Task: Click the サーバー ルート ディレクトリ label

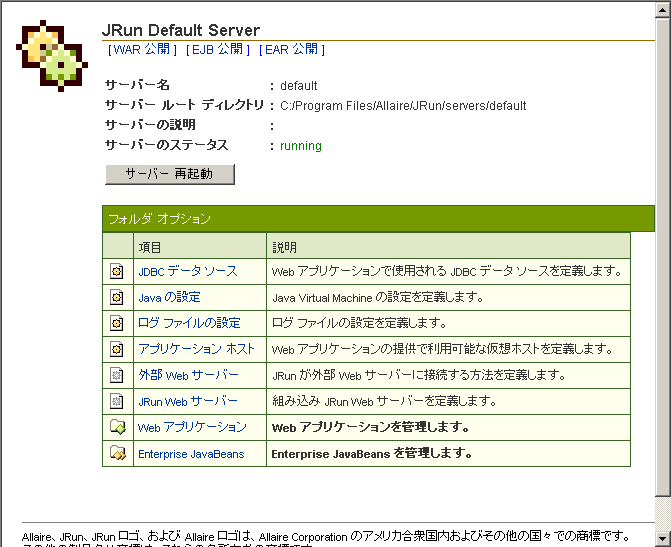Action: click(184, 105)
